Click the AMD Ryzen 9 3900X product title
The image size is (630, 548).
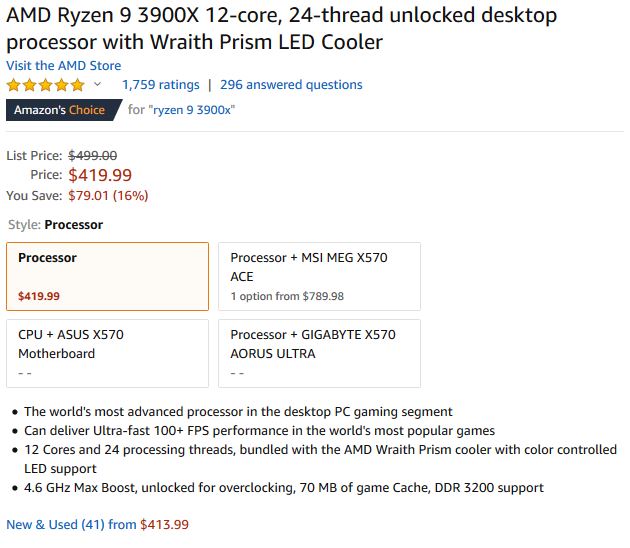pos(281,29)
